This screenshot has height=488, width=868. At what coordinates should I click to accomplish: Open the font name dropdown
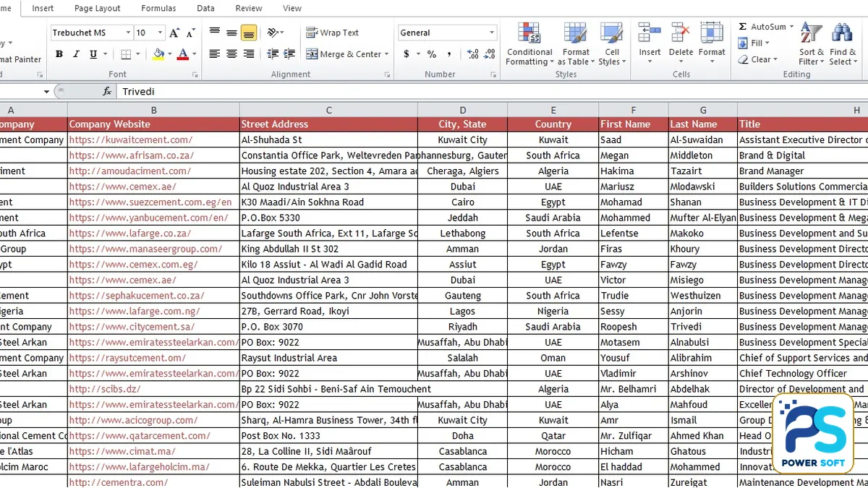[x=129, y=33]
